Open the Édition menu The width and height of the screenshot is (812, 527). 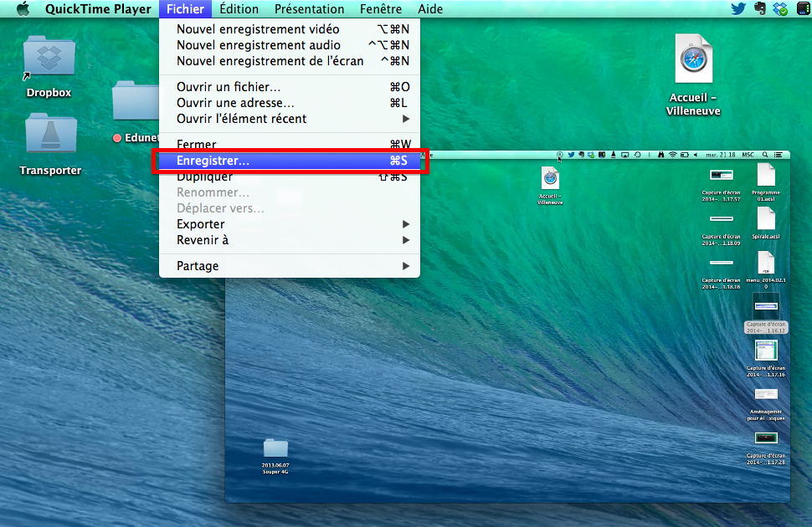239,9
